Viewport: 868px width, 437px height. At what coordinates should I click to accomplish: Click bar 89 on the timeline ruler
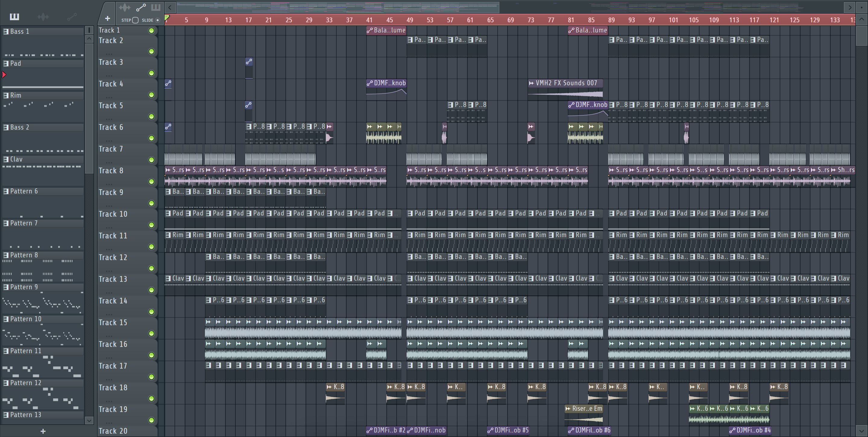[x=611, y=20]
